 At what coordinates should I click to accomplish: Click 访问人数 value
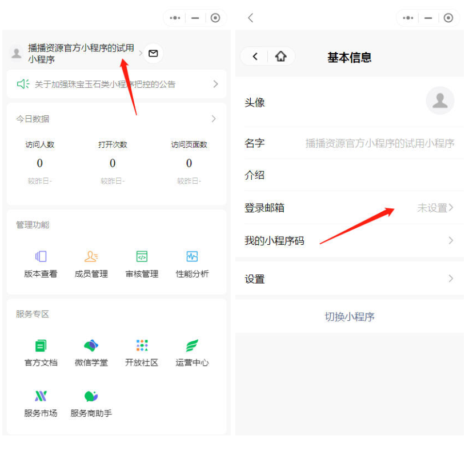(x=39, y=163)
